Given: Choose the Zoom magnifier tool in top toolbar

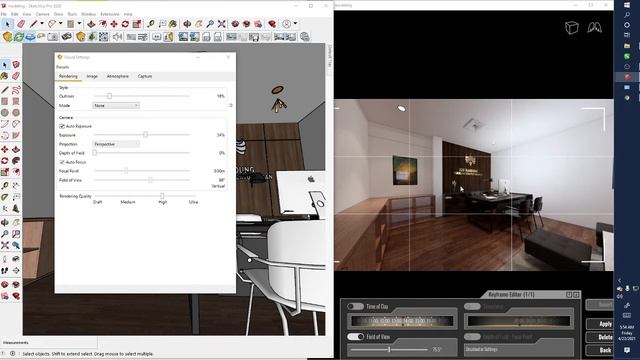Looking at the screenshot, I should [210, 24].
